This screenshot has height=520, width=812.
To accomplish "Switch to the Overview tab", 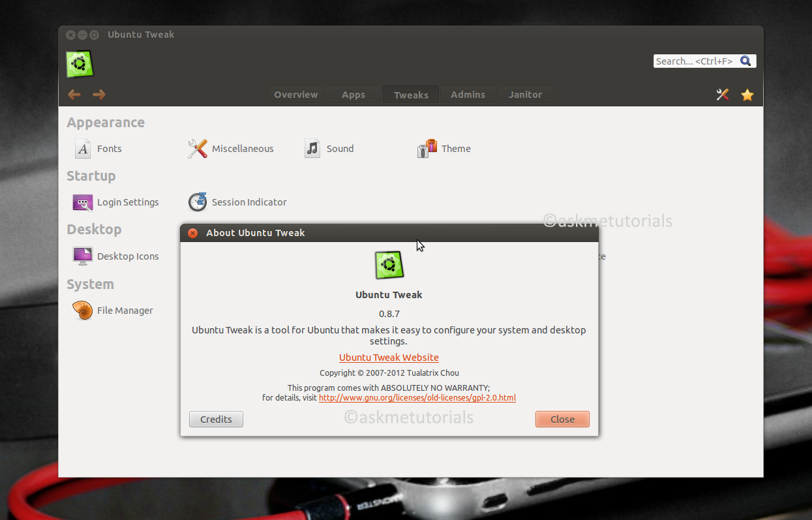I will (x=296, y=95).
